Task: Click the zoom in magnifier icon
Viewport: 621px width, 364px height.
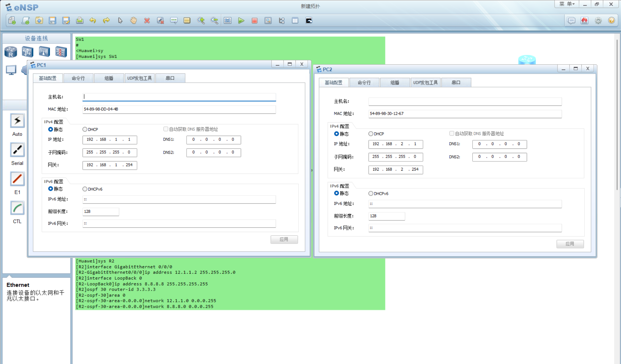Action: [x=201, y=20]
